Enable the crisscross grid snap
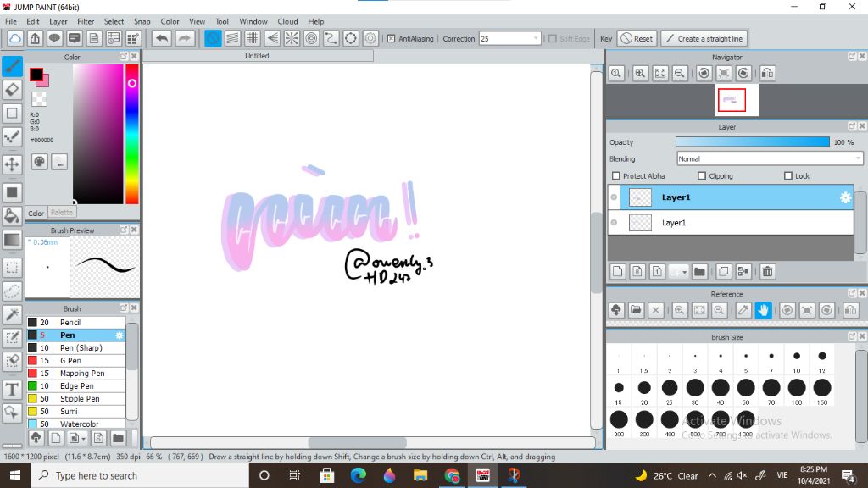Viewport: 868px width, 488px height. pyautogui.click(x=253, y=38)
